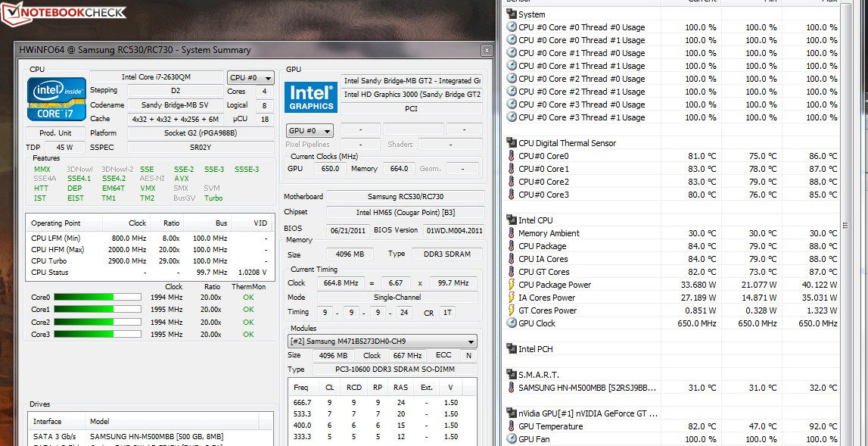The height and width of the screenshot is (446, 868).
Task: Click the PC3-10600 DDR3 SDRAM SO-DIMM type value
Action: pos(394,370)
